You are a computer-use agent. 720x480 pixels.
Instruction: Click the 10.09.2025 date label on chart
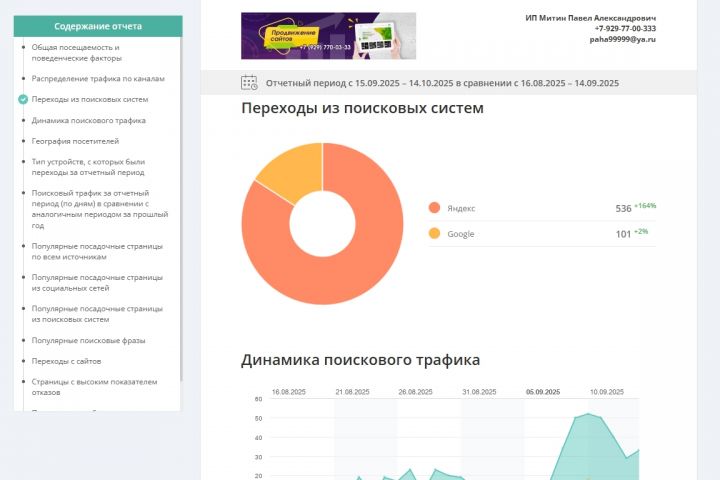(607, 392)
